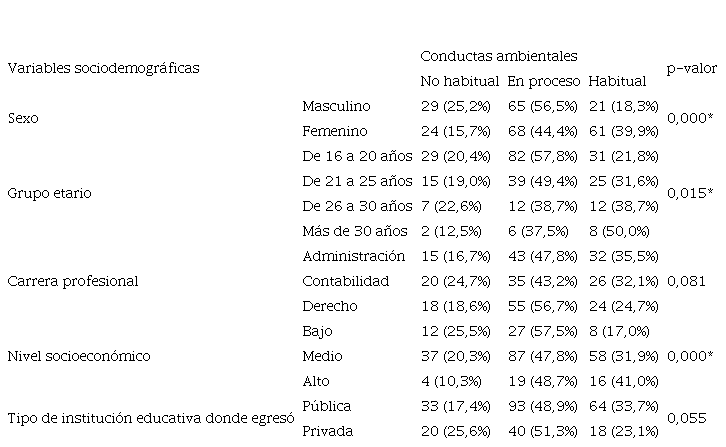Viewport: 726px width, 447px height.
Task: Select the 'Derecho' row label
Action: [x=329, y=306]
